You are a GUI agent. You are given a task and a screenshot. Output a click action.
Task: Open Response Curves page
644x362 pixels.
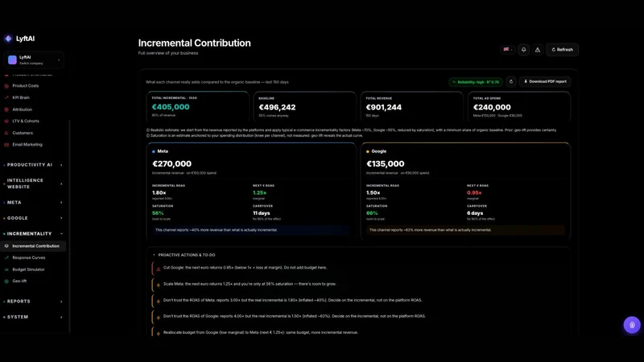tap(29, 257)
